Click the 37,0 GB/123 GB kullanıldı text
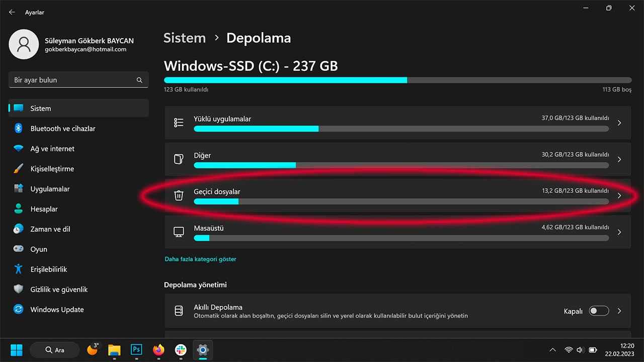The width and height of the screenshot is (644, 362). click(x=575, y=118)
